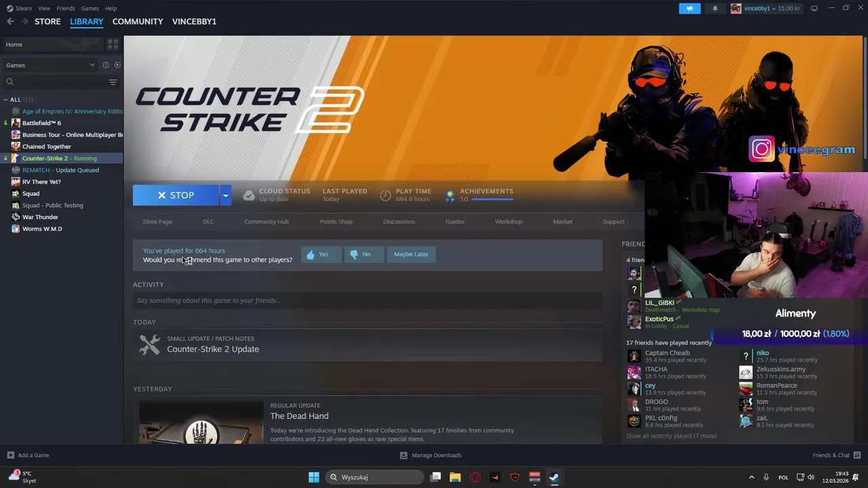Open the Market link

click(x=563, y=222)
